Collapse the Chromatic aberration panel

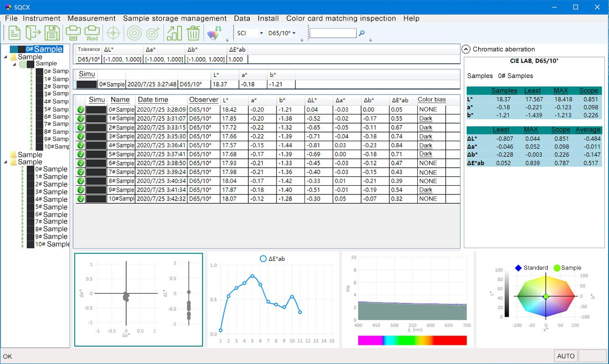tap(466, 49)
